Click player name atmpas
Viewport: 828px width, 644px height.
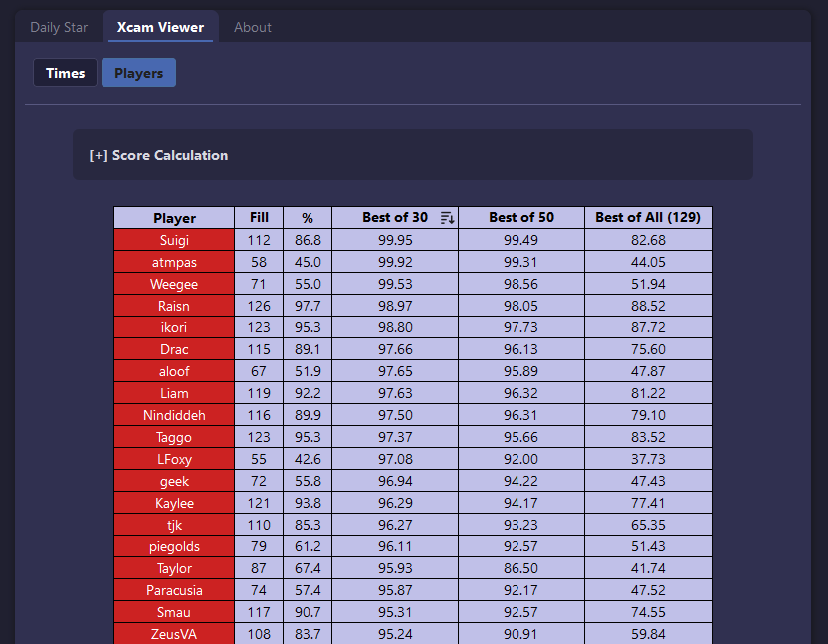tap(174, 262)
